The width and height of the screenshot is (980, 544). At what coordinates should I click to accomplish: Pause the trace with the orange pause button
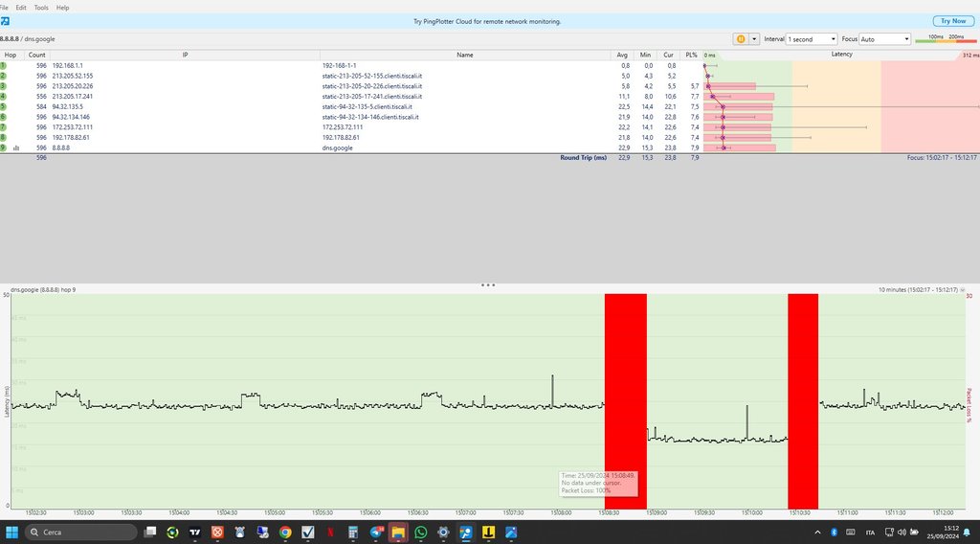click(740, 39)
